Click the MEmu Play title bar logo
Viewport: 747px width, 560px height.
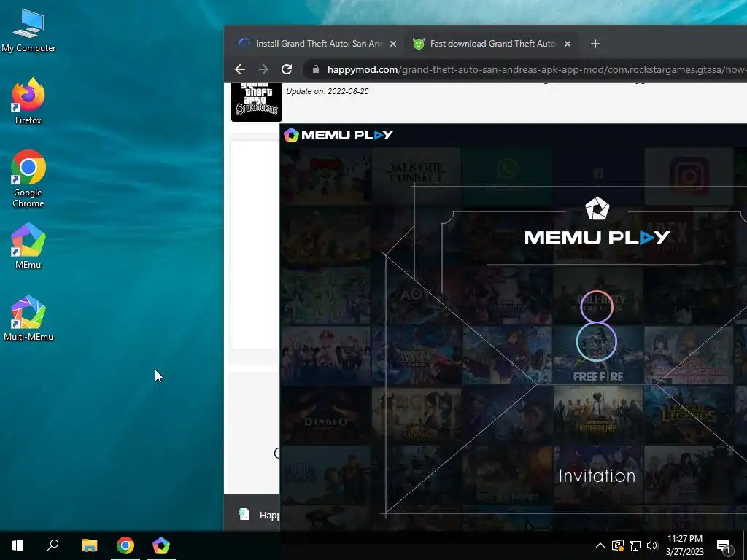[338, 135]
